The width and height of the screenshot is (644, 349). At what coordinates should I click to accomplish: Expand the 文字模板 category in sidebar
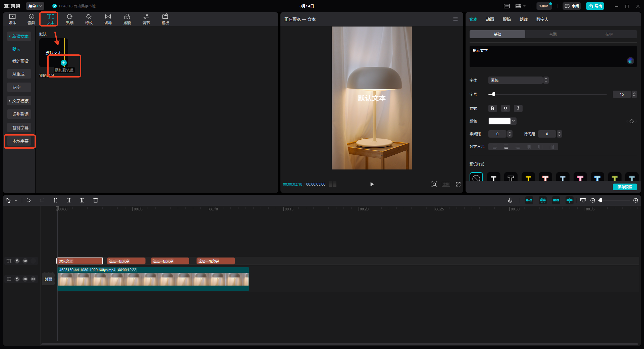[x=19, y=101]
